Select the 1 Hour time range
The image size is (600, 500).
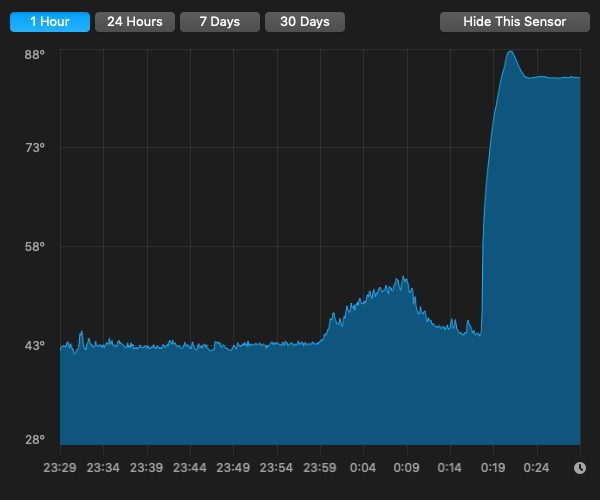50,22
